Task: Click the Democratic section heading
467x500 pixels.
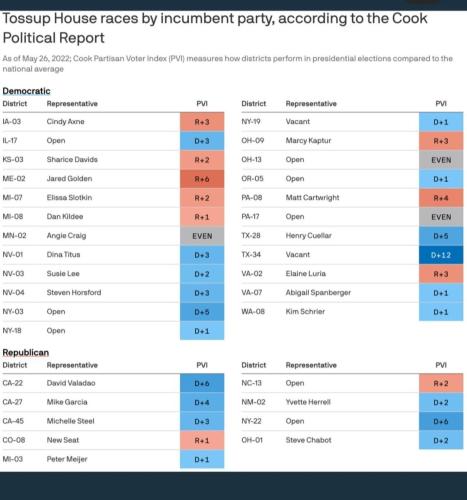Action: [26, 91]
